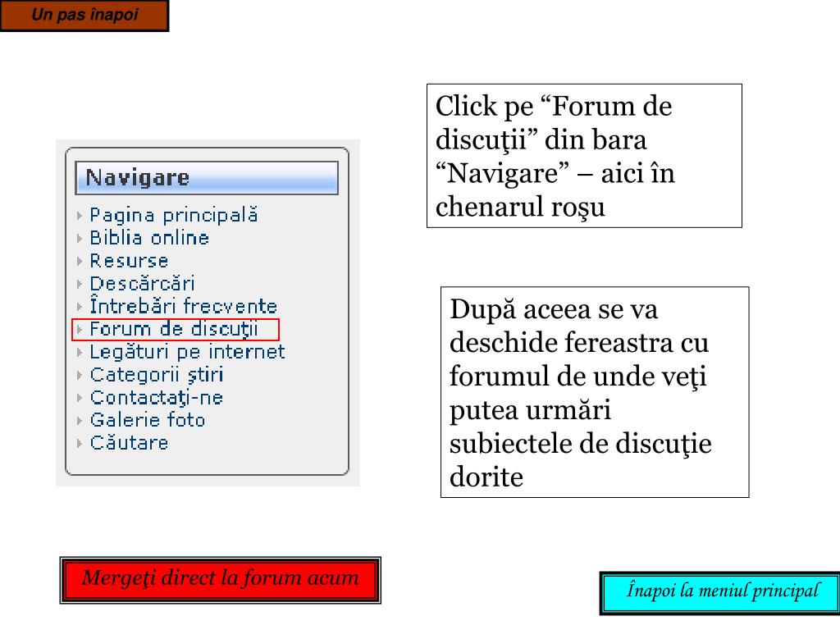Click 'Contactați-ne' in the menu
The width and height of the screenshot is (840, 630).
tap(156, 398)
